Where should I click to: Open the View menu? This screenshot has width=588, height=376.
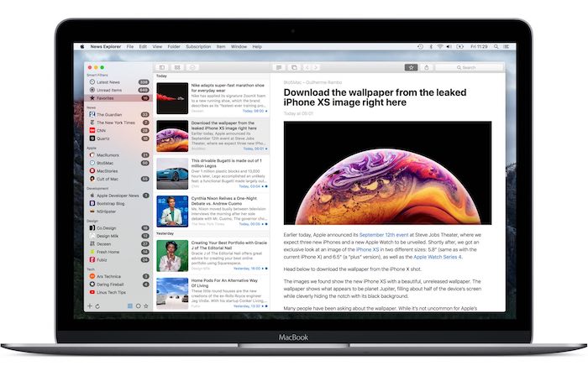click(x=157, y=47)
